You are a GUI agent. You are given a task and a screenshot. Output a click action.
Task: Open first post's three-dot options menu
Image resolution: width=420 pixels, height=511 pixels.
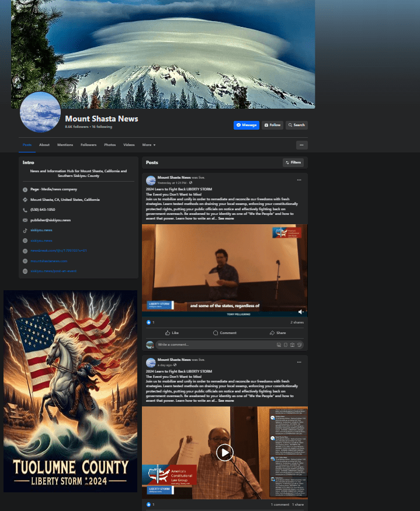point(299,180)
